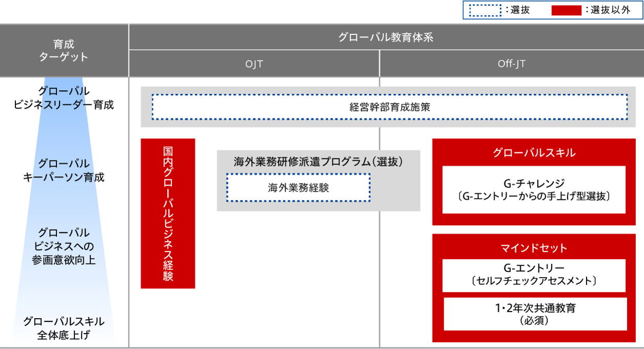Select the ：選抜 legend text
644x349 pixels.
517,10
